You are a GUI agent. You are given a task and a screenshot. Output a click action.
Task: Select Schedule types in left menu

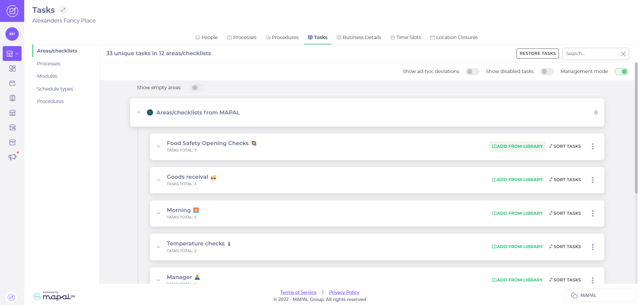[55, 89]
